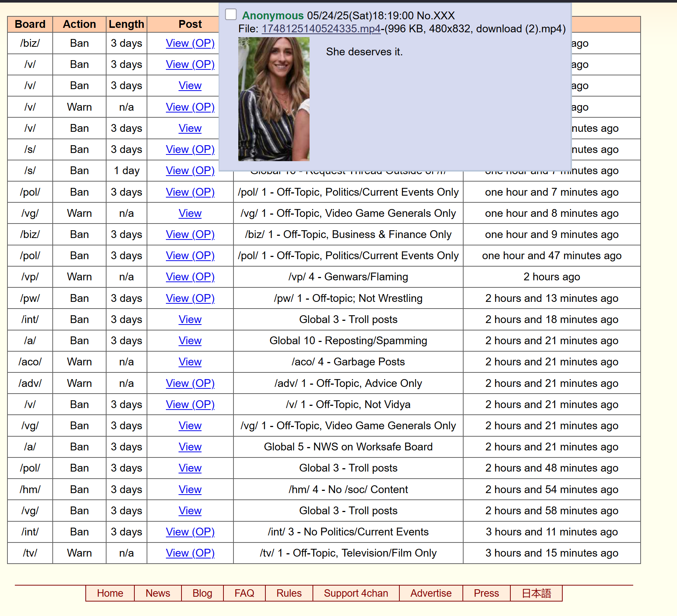
Task: Click the Post column header
Action: tap(190, 24)
